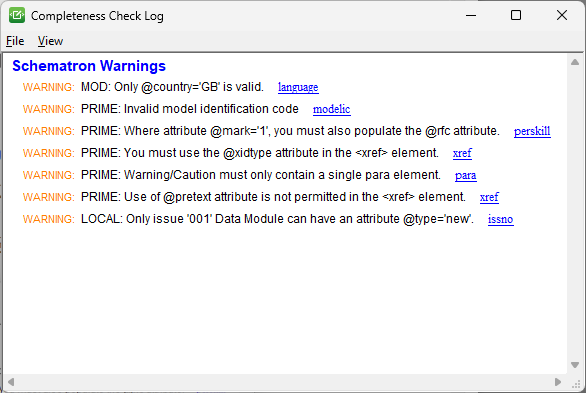Screen dimensions: 586x393
Task: Click the vertical scrollbar down arrow
Action: tap(575, 365)
